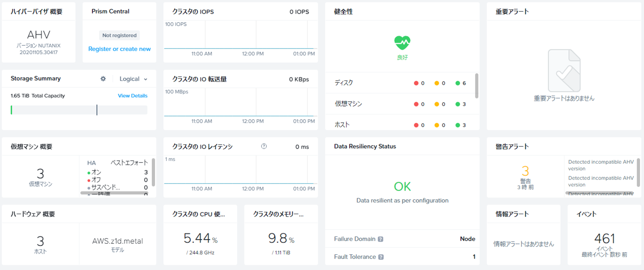Click the storage capacity usage bar
Screen dimensions: 644x270
[x=79, y=110]
